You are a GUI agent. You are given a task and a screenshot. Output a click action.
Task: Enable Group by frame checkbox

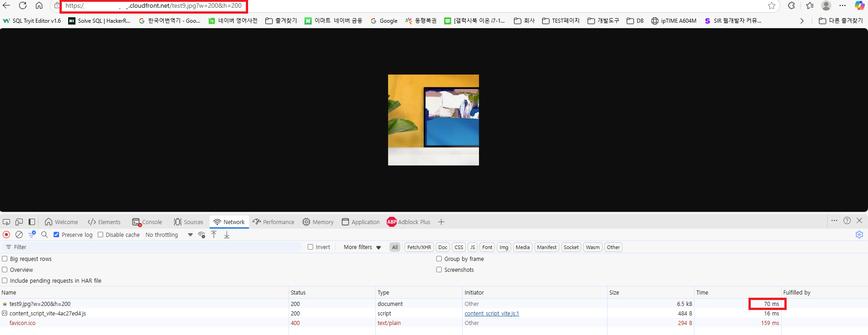439,259
